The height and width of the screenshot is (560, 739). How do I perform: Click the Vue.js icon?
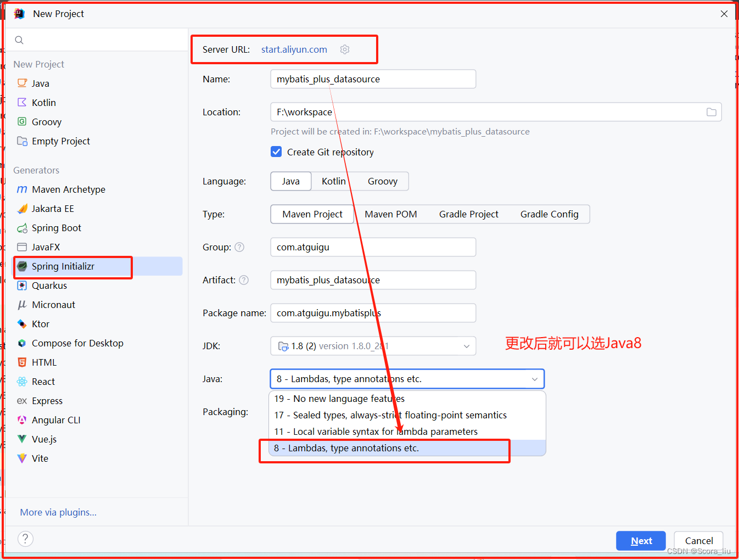point(22,439)
